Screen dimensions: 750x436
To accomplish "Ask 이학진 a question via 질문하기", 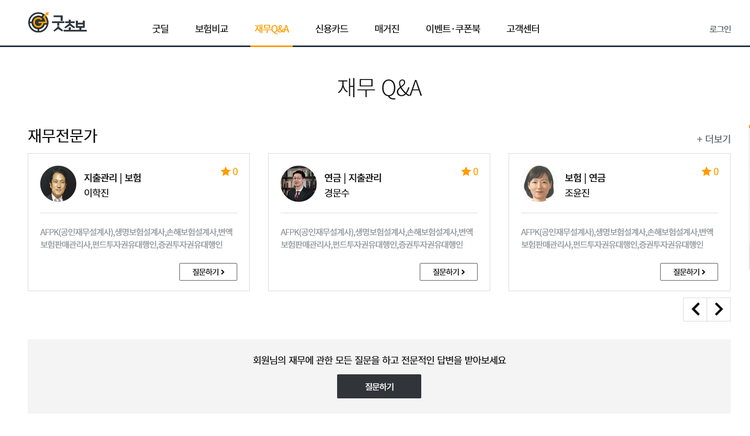I will pyautogui.click(x=208, y=272).
